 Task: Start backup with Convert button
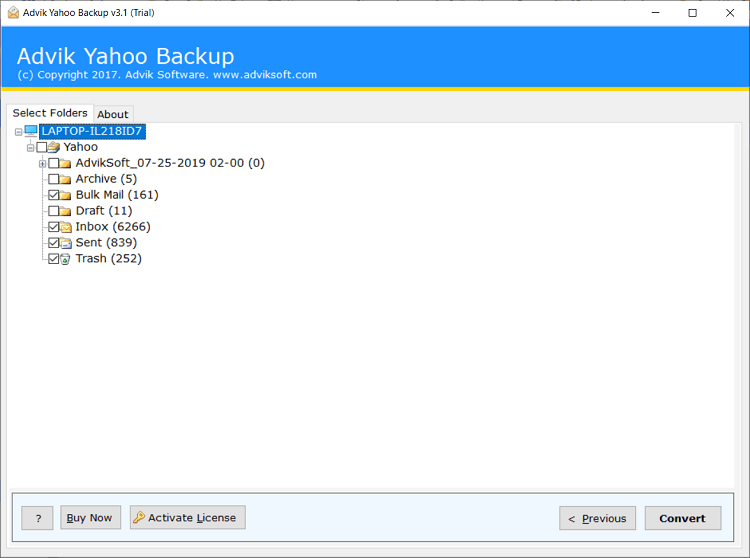(x=683, y=518)
